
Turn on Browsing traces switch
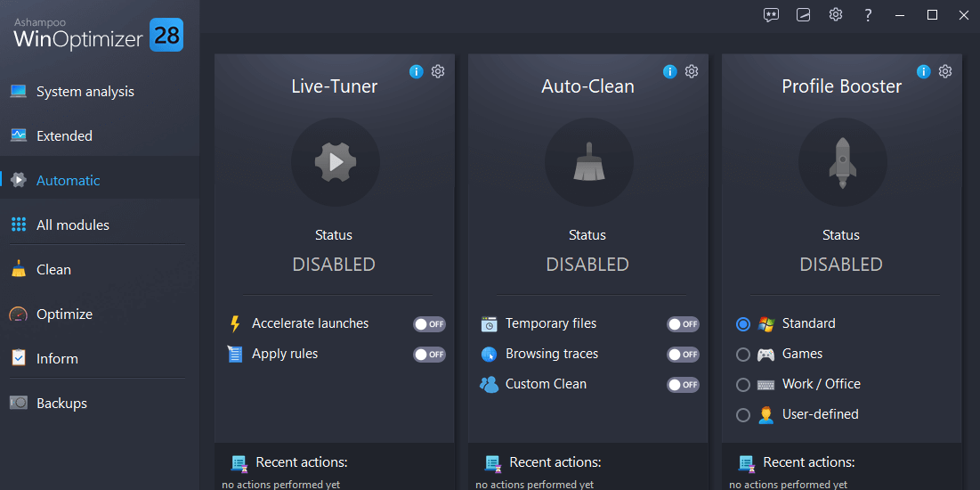[683, 355]
